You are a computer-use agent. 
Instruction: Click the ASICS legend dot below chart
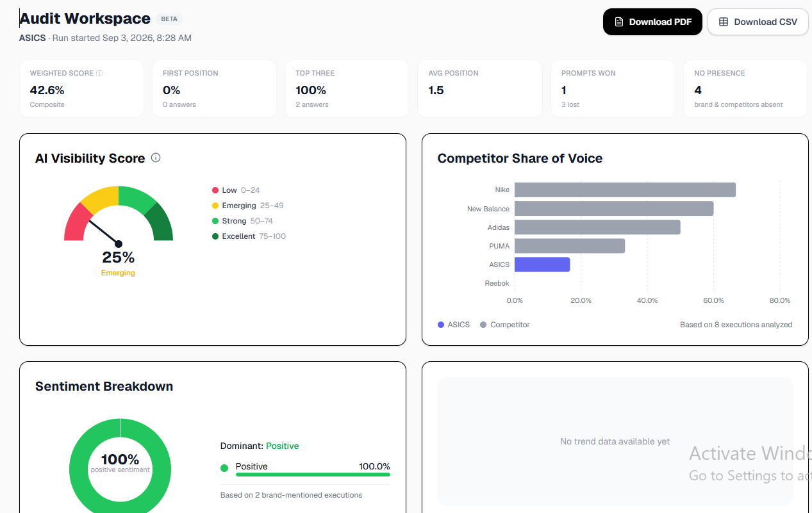coord(441,325)
